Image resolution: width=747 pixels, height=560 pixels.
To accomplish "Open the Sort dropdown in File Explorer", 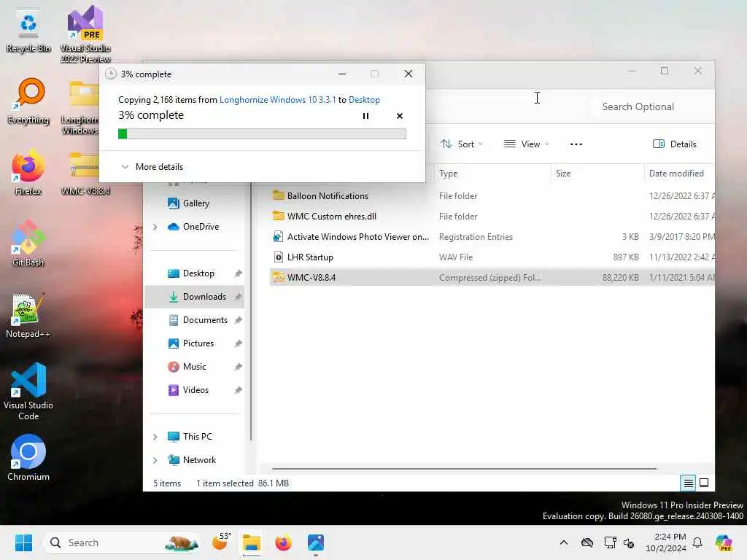I will [x=462, y=144].
